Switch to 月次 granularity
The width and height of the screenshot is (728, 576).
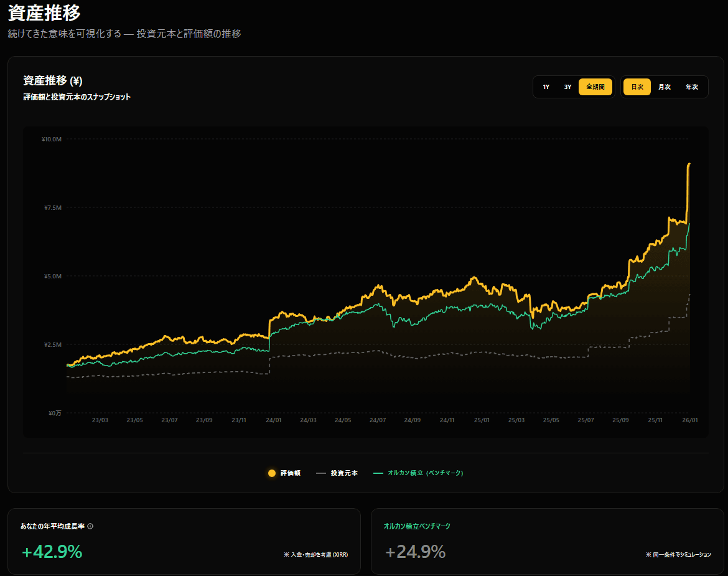665,87
